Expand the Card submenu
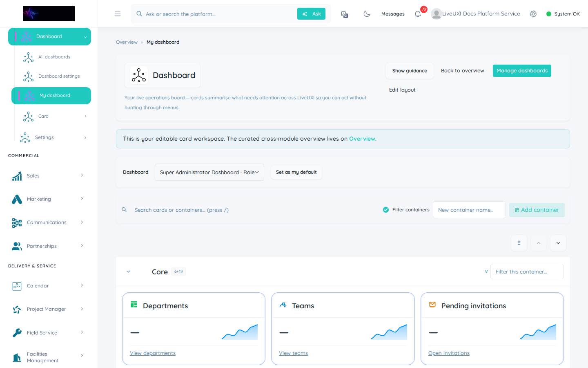Image resolution: width=588 pixels, height=368 pixels. pyautogui.click(x=85, y=116)
